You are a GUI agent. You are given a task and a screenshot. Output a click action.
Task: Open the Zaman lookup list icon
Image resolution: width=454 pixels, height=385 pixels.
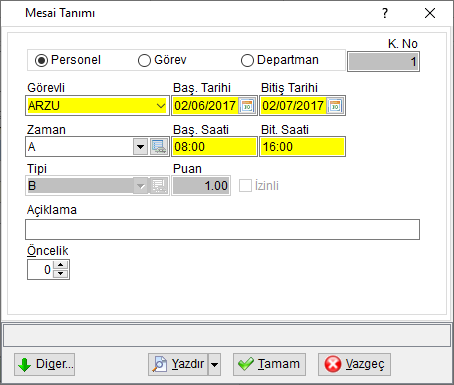[x=159, y=147]
